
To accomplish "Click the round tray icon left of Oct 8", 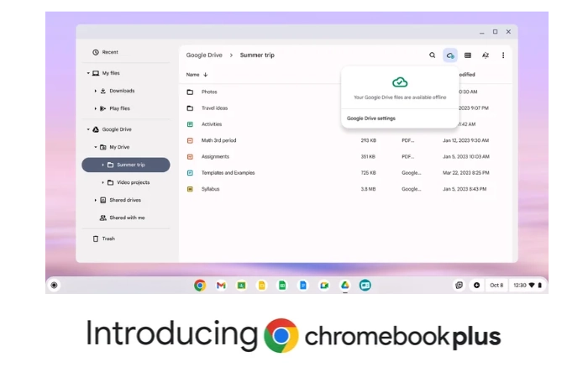I will (x=476, y=286).
